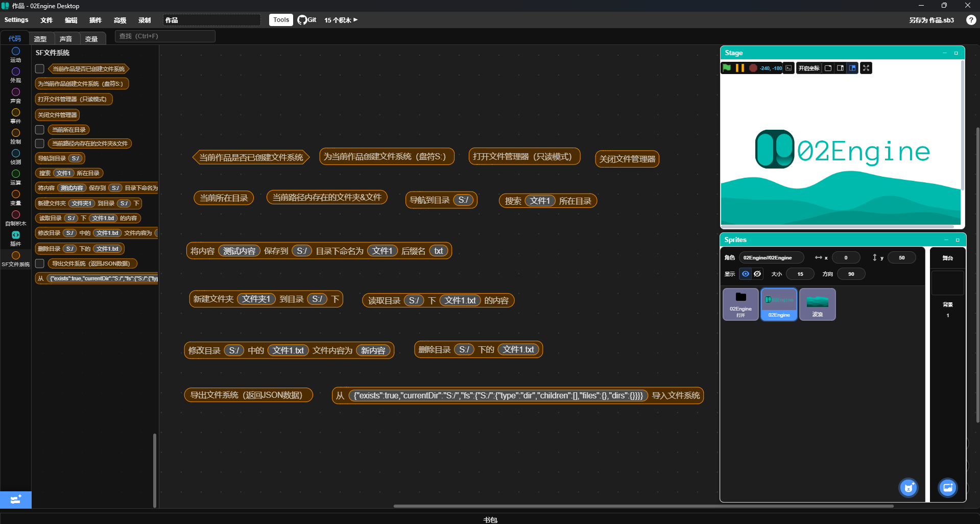Hide the sprite with the crossed-eye toggle

click(x=757, y=274)
